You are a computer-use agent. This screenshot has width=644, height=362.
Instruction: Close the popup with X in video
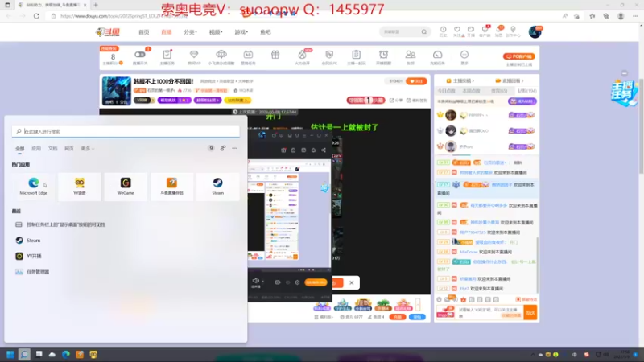[x=352, y=282]
